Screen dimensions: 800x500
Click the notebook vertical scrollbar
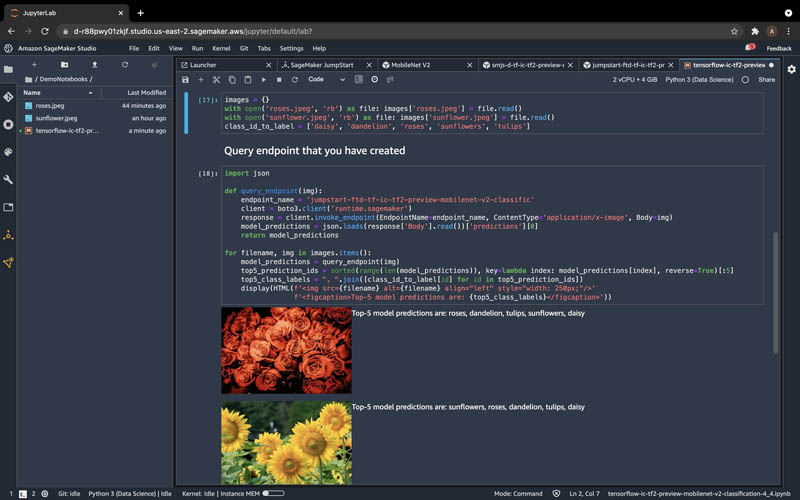(776, 292)
